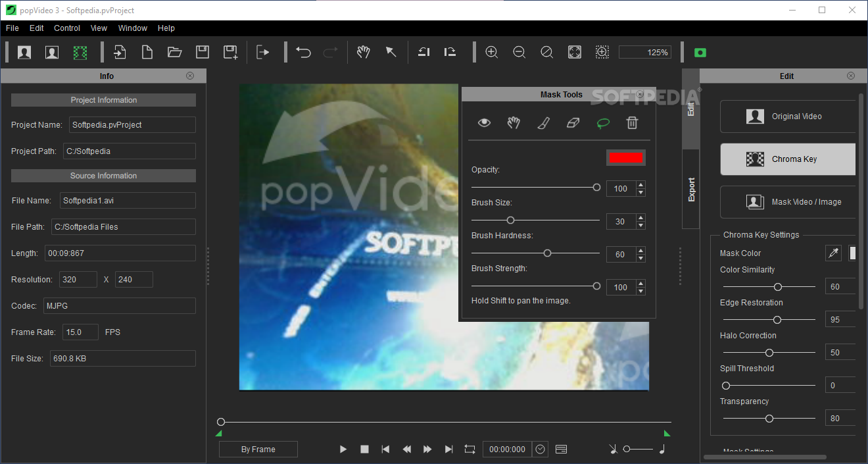
Task: Mute the audio with the crossed note icon
Action: (613, 449)
